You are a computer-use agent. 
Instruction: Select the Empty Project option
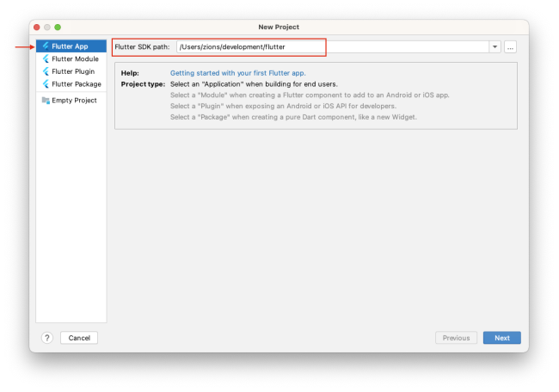point(71,101)
